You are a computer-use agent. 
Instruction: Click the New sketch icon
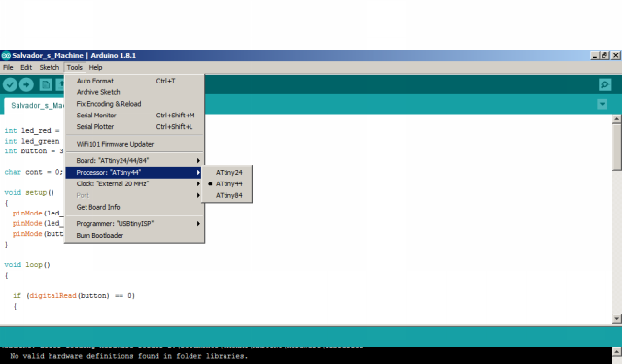click(x=46, y=84)
